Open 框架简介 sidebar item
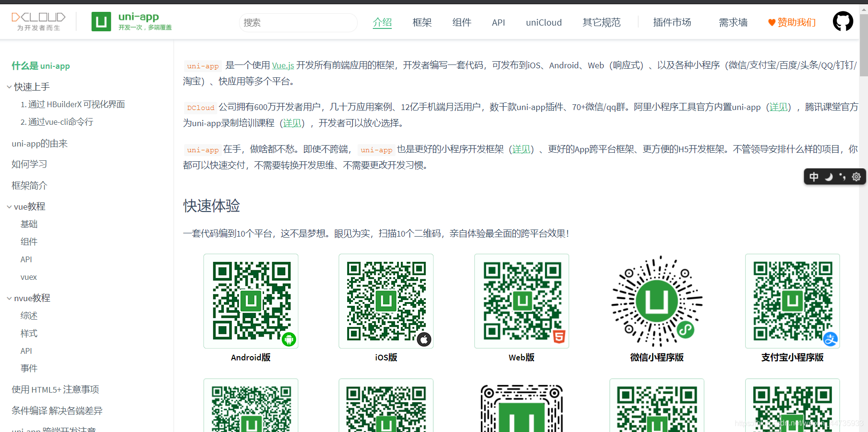Screen dimensions: 868x432 [x=29, y=185]
